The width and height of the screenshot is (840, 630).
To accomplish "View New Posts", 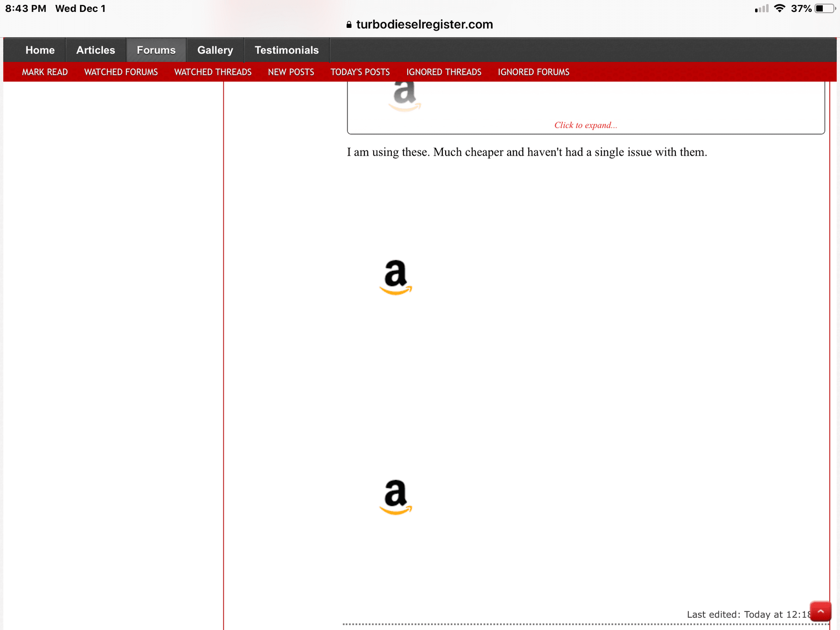I will click(291, 72).
